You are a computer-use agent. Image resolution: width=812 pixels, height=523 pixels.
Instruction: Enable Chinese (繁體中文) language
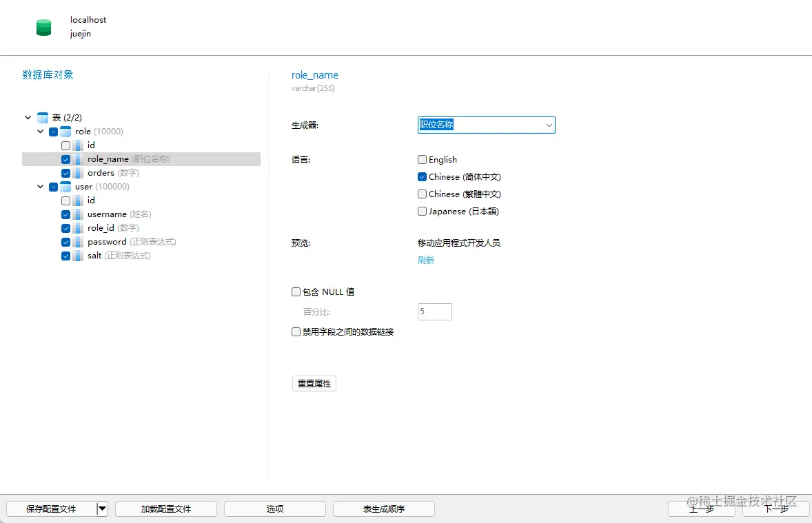pyautogui.click(x=422, y=194)
